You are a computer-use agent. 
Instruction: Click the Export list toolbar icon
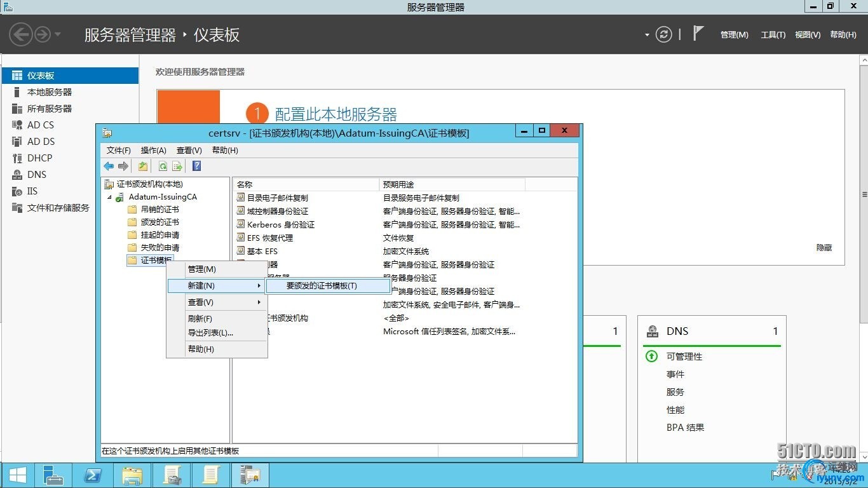177,166
